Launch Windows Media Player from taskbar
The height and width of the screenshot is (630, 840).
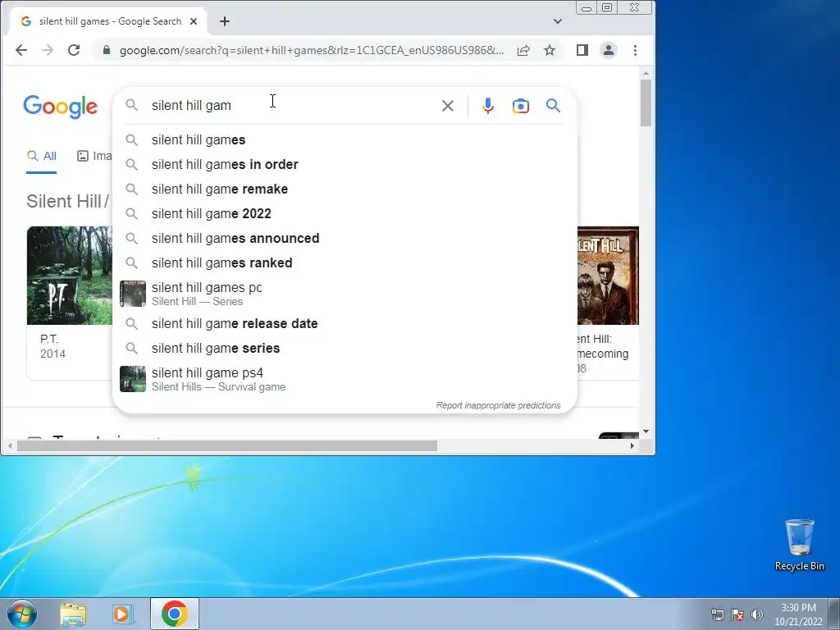pos(122,614)
